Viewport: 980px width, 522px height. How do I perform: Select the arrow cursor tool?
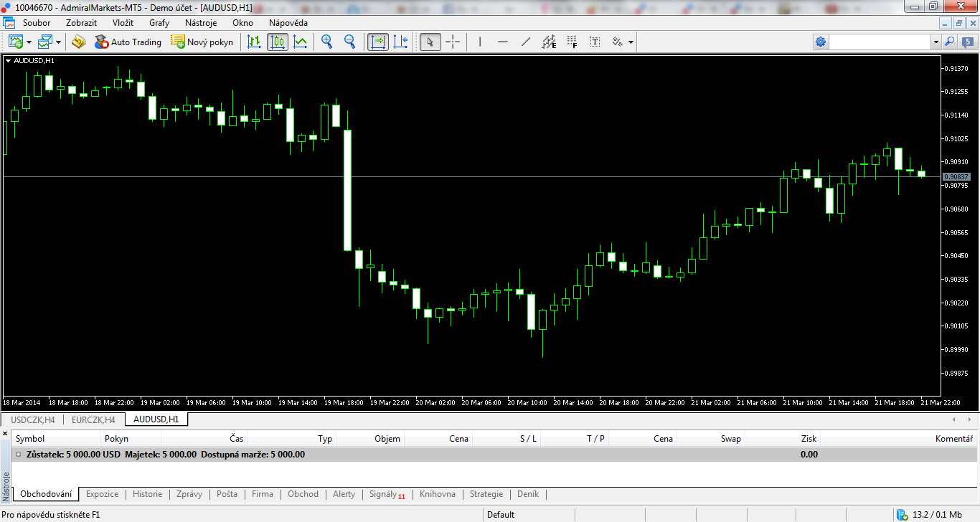pos(430,42)
